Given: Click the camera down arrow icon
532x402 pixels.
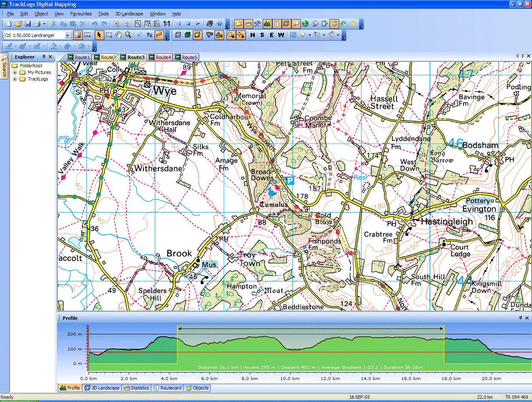Looking at the screenshot, I should [x=209, y=35].
